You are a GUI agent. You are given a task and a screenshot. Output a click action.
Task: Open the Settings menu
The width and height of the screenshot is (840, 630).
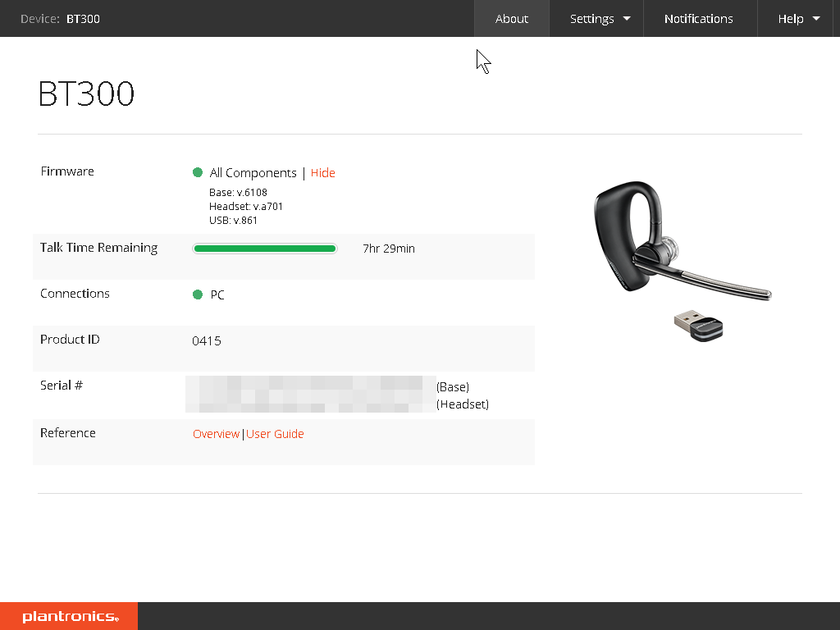click(x=596, y=19)
